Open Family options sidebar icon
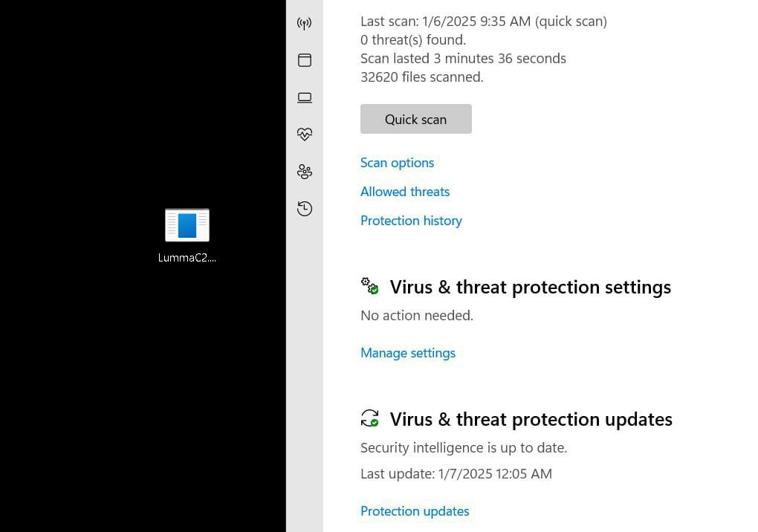This screenshot has height=532, width=758. tap(304, 172)
